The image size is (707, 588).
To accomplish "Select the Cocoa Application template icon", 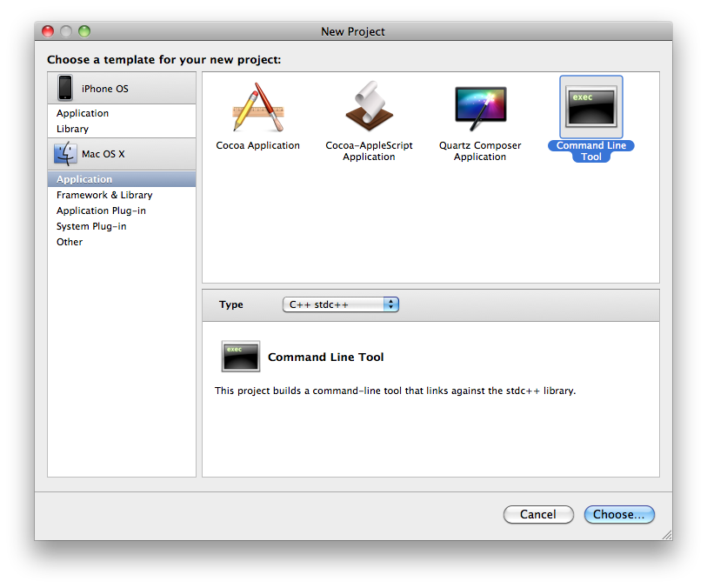I will click(258, 107).
